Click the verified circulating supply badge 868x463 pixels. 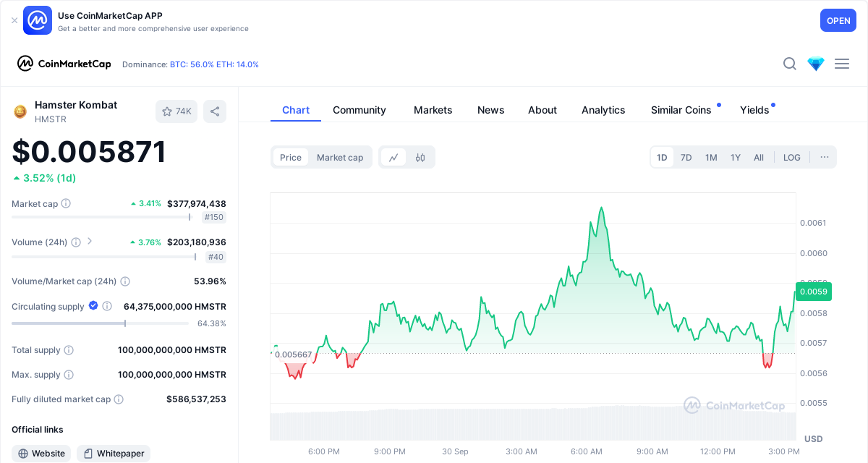point(93,306)
